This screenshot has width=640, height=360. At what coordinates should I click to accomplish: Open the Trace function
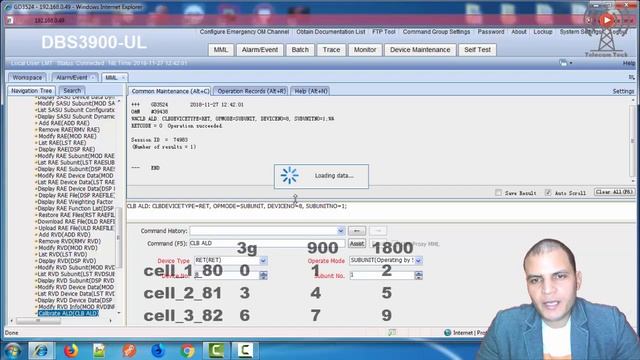(331, 50)
